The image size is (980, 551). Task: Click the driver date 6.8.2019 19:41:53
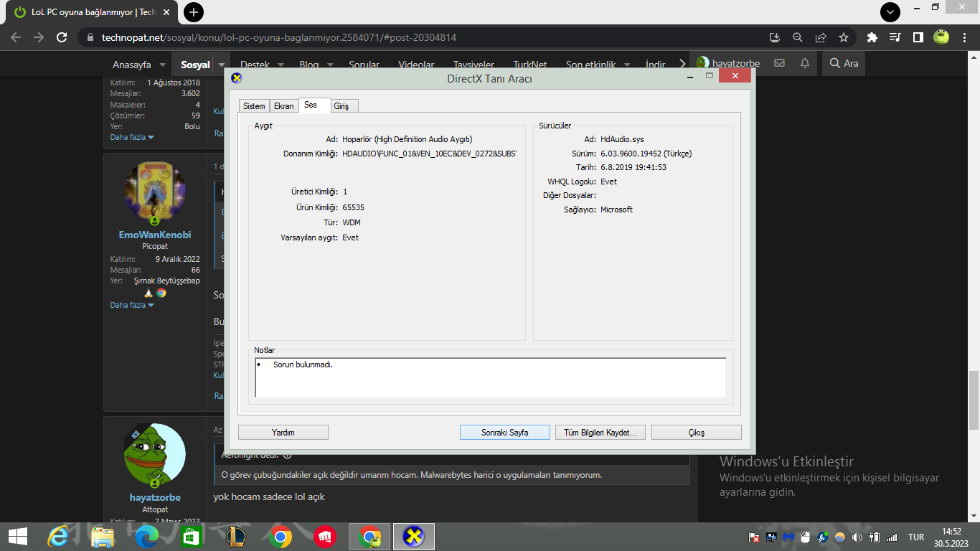633,167
